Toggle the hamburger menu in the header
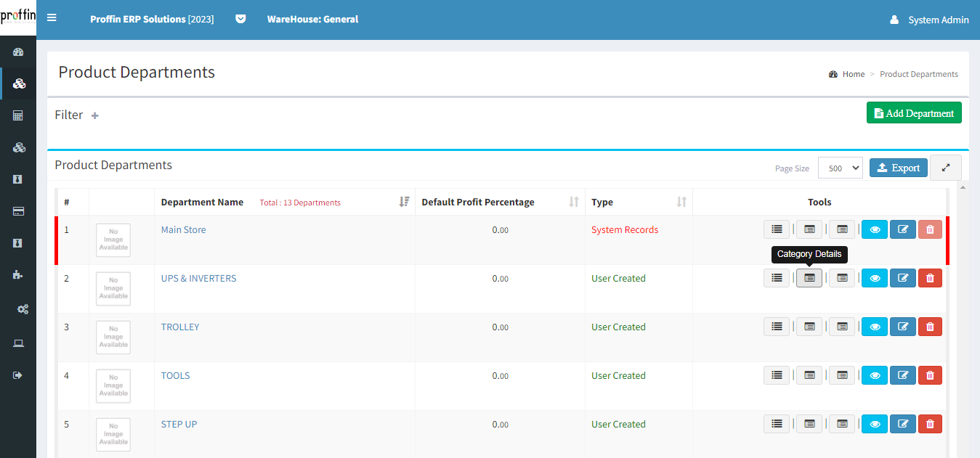Viewport: 980px width, 458px height. 52,18
